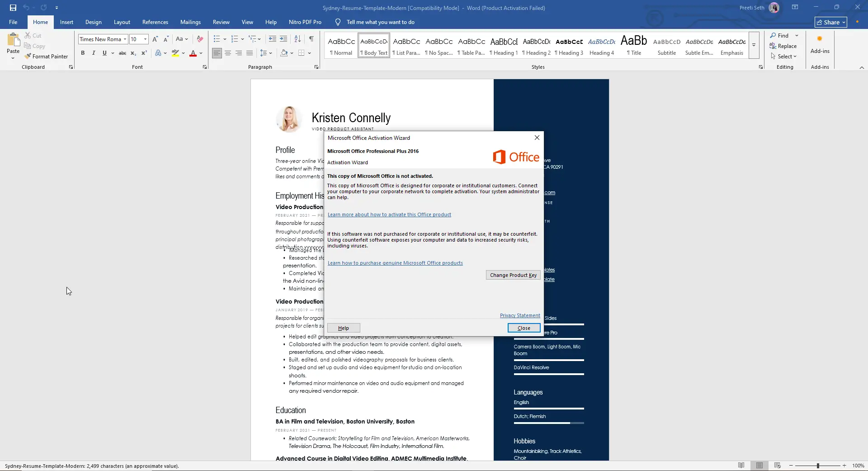Click the Grow Font size icon
The width and height of the screenshot is (868, 471).
pos(155,39)
